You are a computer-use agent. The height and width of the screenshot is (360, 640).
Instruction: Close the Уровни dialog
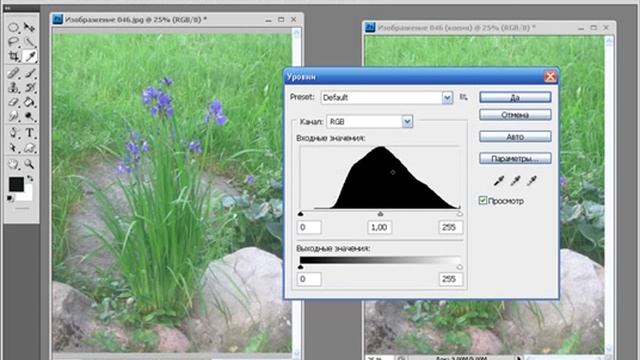pyautogui.click(x=550, y=76)
